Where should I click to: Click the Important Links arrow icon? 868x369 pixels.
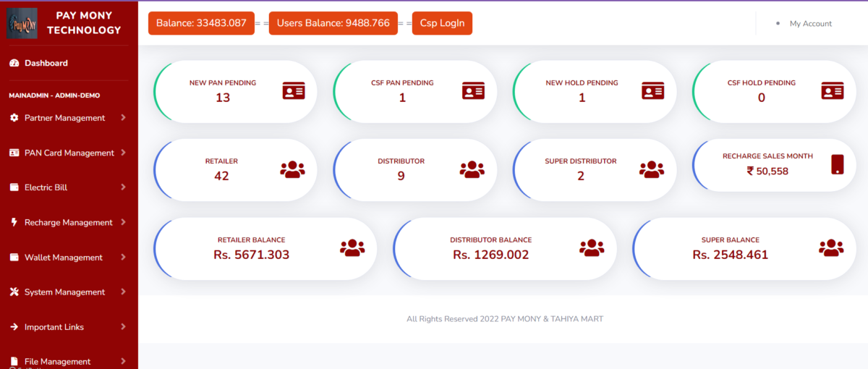[14, 327]
